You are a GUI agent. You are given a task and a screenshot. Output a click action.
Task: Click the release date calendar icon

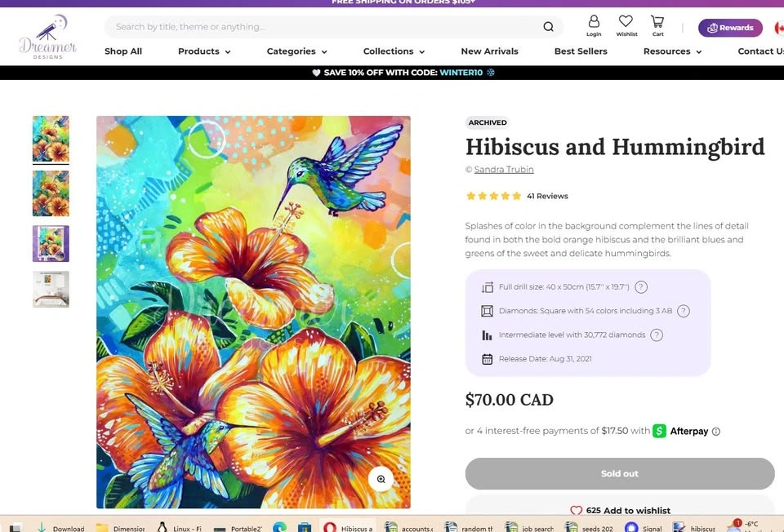[487, 359]
